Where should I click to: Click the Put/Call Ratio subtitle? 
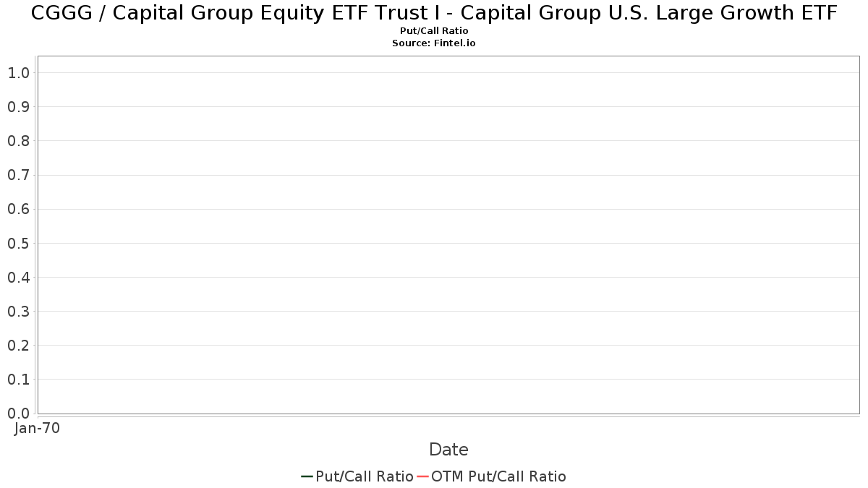click(434, 31)
